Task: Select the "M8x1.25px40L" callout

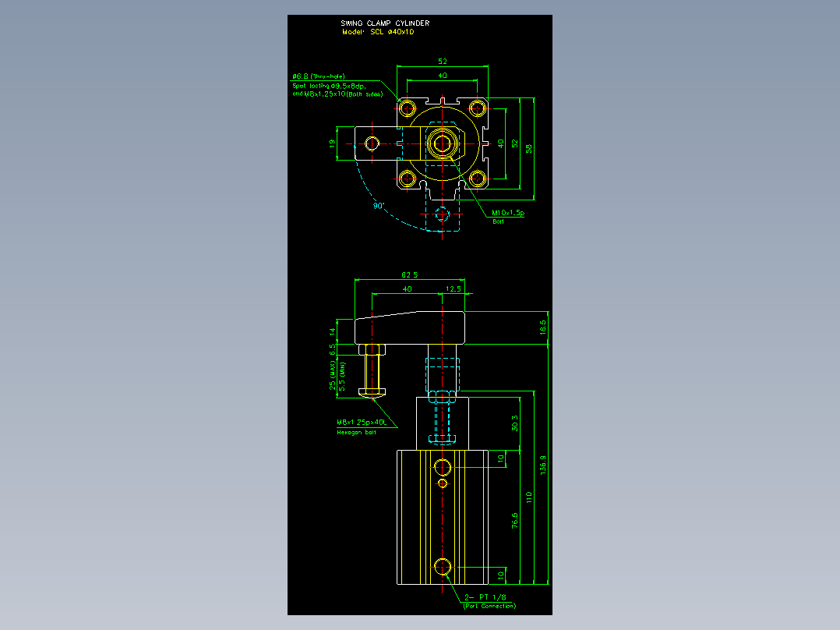Action: click(362, 423)
